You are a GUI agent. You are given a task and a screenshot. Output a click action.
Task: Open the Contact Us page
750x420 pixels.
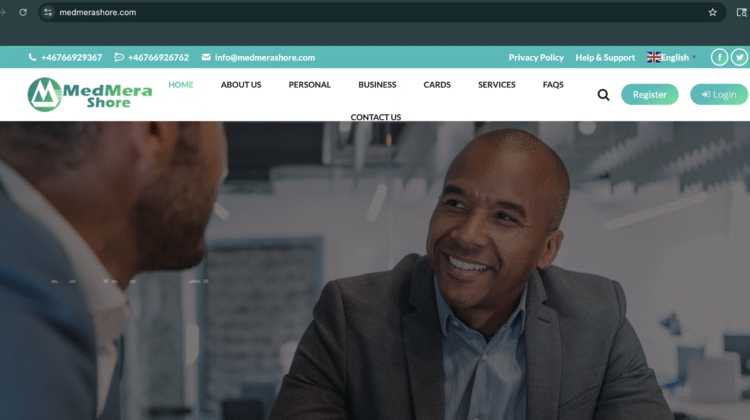coord(375,117)
